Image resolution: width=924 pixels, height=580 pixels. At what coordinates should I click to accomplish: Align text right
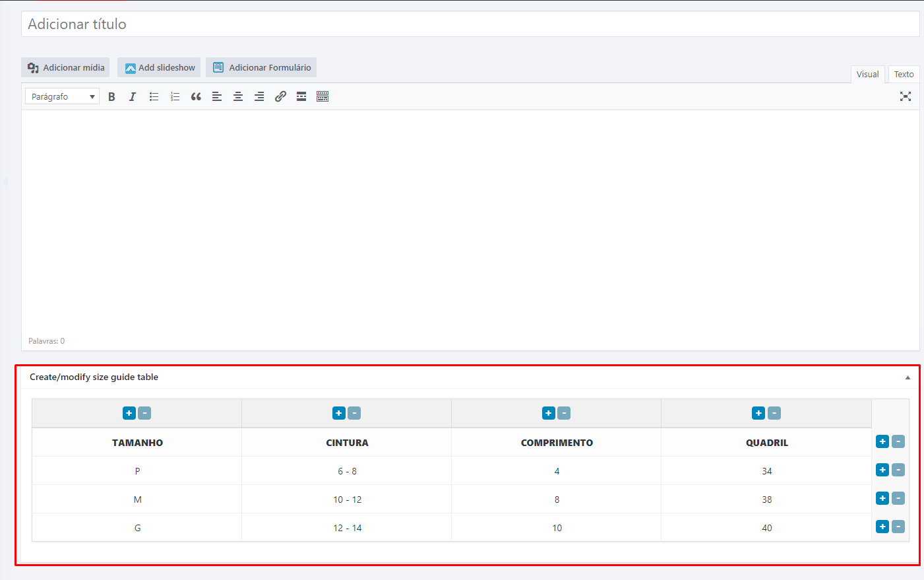(x=259, y=96)
